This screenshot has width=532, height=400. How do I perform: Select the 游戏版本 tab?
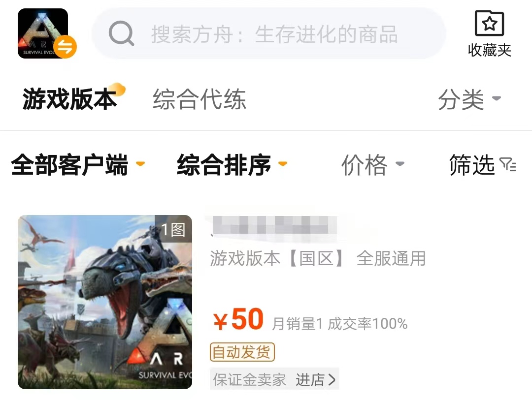[x=70, y=99]
